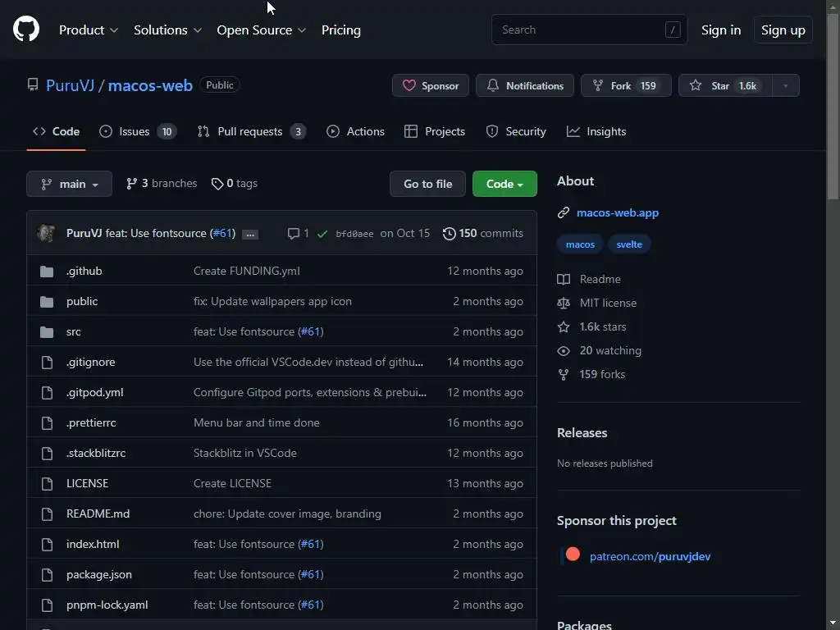Click the Sign up button
This screenshot has height=630, width=840.
(x=783, y=30)
